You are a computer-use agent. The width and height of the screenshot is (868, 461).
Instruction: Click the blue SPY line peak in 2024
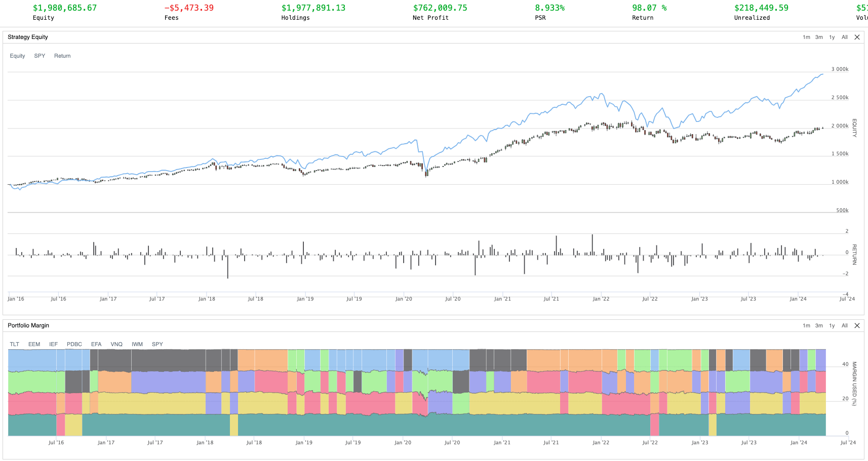pyautogui.click(x=822, y=74)
